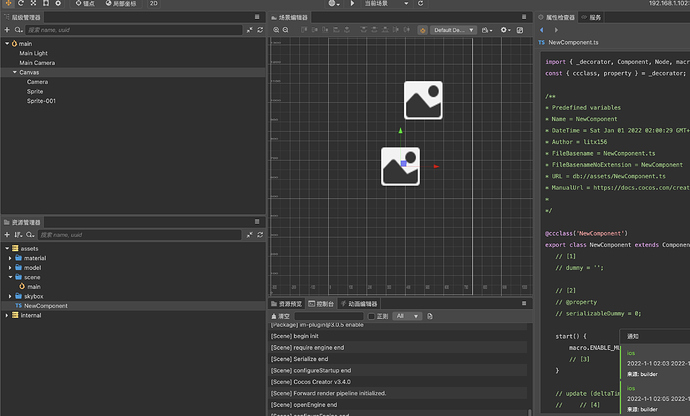
Task: Open the Default De... resolution dropdown
Action: [453, 30]
